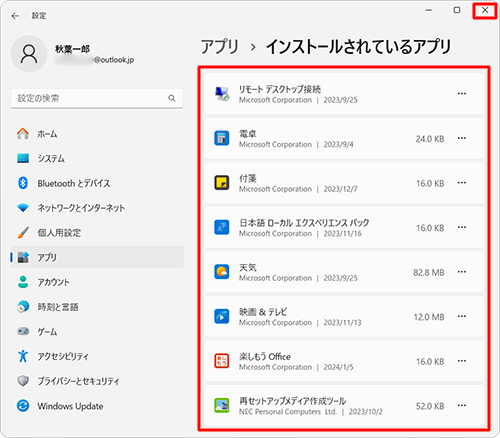Open アクセシビリティ settings page

(97, 356)
